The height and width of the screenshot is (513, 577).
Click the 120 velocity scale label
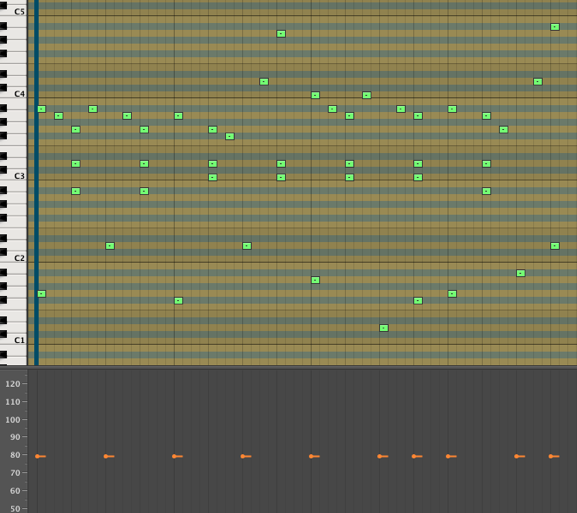click(13, 384)
